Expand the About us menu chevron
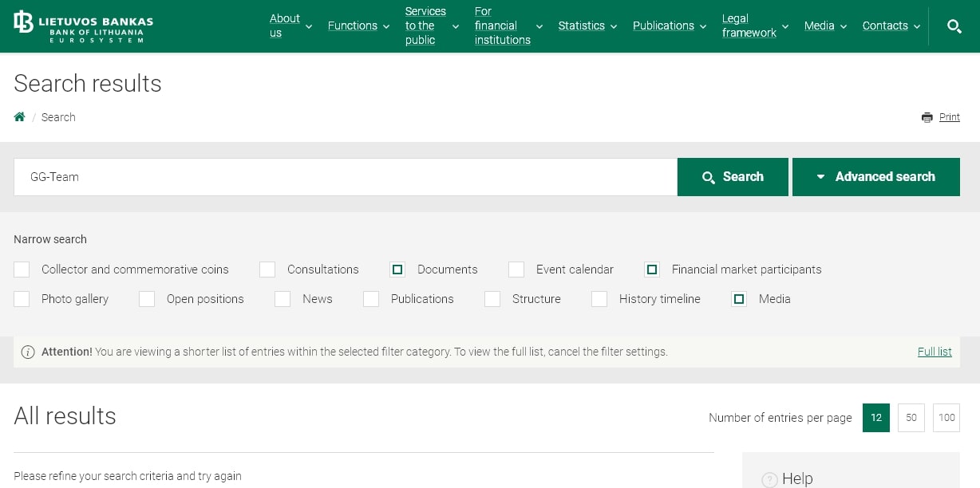Viewport: 980px width, 488px height. pyautogui.click(x=309, y=26)
